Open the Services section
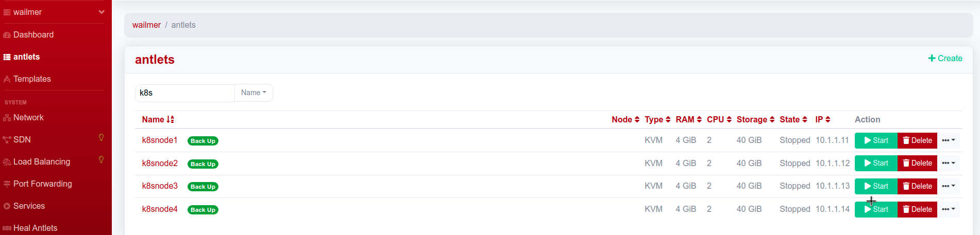Image resolution: width=980 pixels, height=235 pixels. (29, 206)
